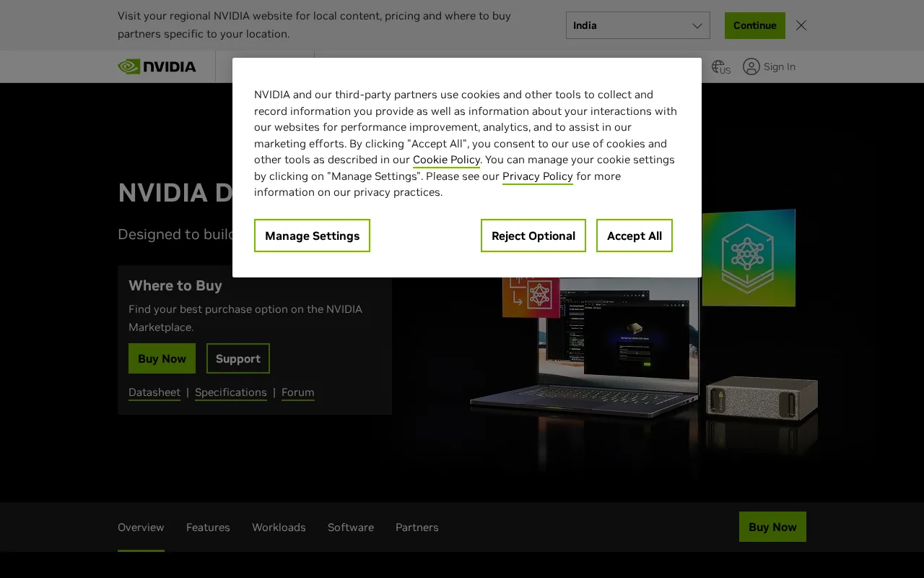Open the Privacy Policy link

[x=538, y=176]
